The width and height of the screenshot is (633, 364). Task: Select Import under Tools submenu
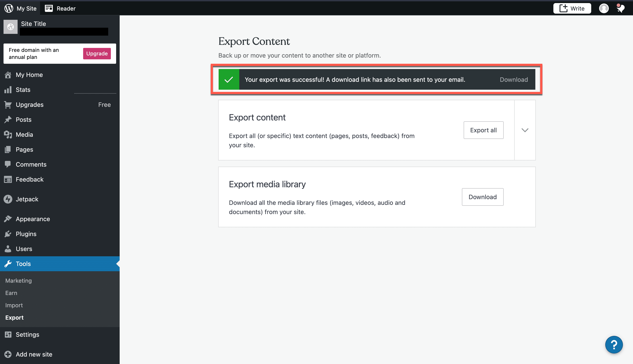(x=14, y=305)
